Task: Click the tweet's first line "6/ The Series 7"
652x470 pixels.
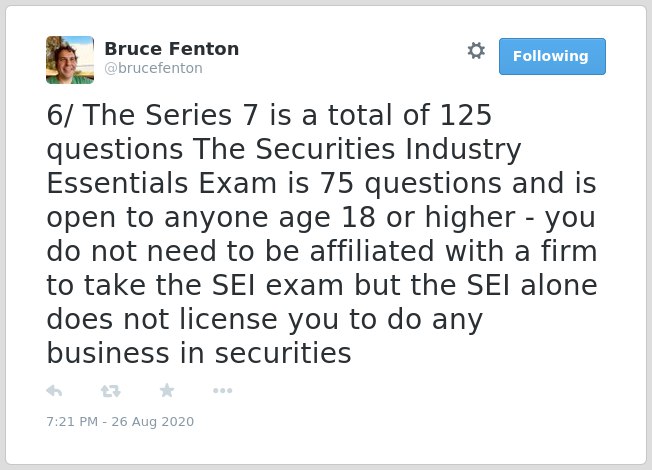Action: [152, 115]
